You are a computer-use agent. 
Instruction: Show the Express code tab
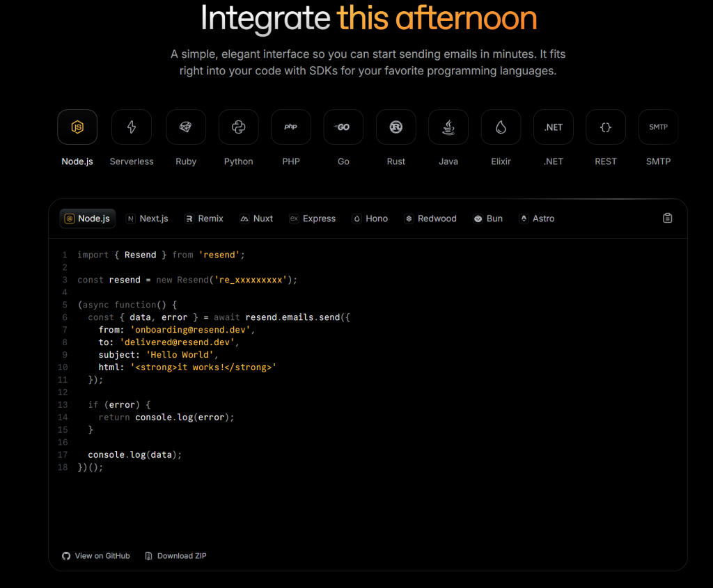pyautogui.click(x=313, y=218)
